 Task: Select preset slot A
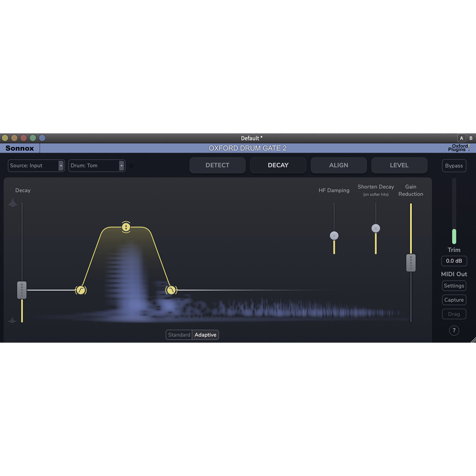click(461, 138)
